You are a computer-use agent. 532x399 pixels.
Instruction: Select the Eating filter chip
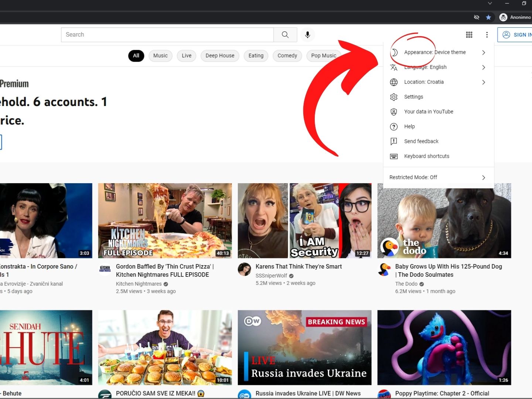click(256, 56)
